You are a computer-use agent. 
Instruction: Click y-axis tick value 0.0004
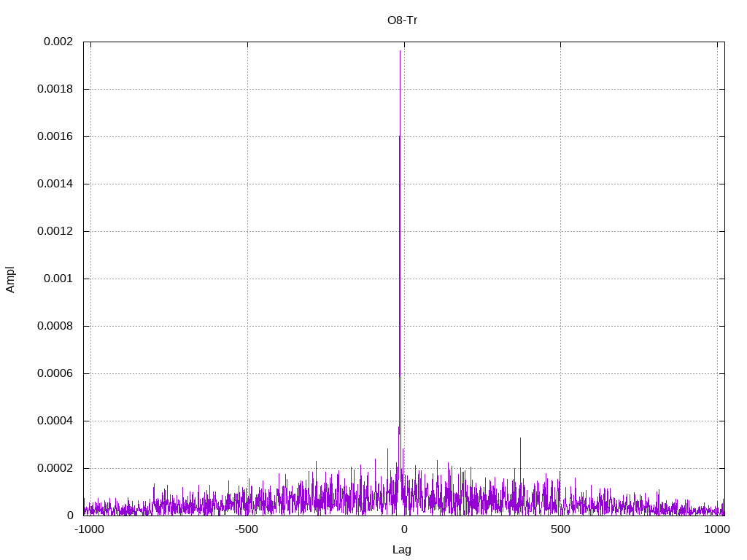click(x=55, y=421)
